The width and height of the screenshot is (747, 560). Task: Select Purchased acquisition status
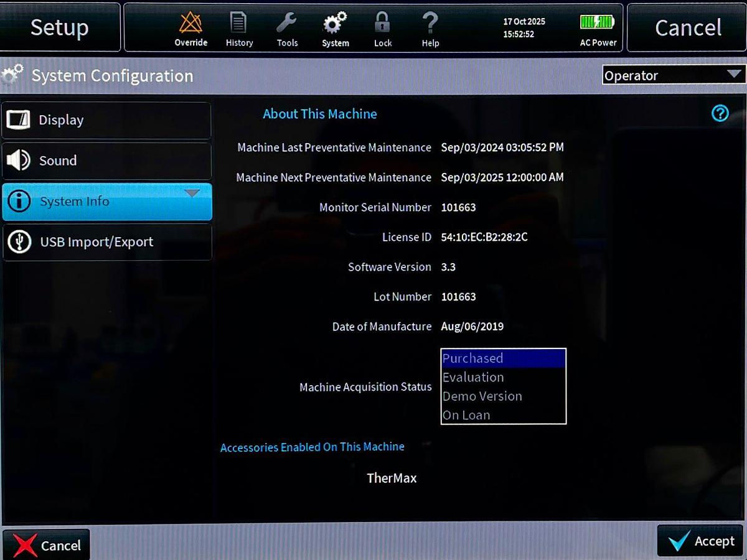pos(503,358)
